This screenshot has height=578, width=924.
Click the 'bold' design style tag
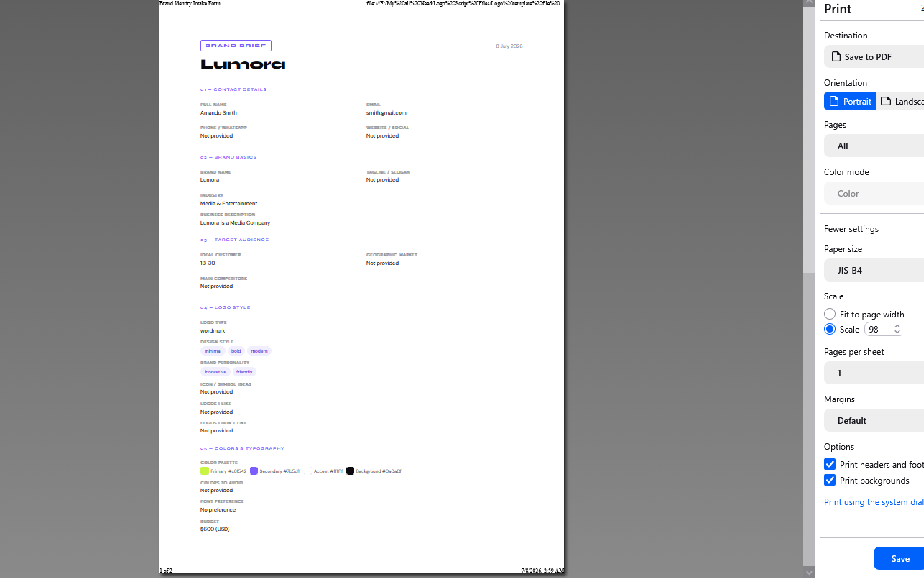coord(236,351)
